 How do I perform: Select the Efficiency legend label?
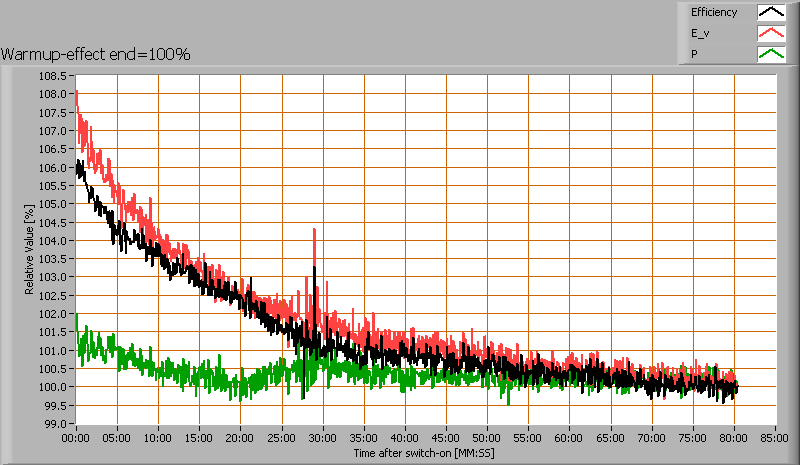[714, 13]
